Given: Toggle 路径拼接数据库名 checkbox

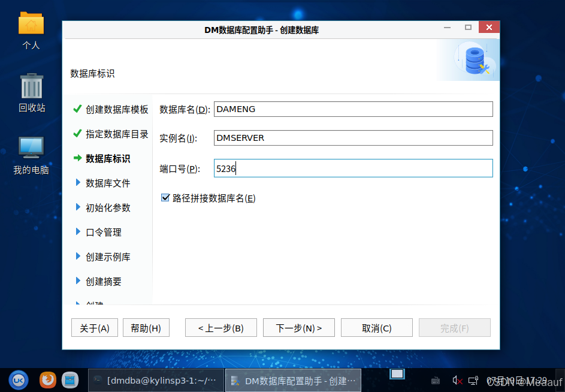Looking at the screenshot, I should 165,198.
